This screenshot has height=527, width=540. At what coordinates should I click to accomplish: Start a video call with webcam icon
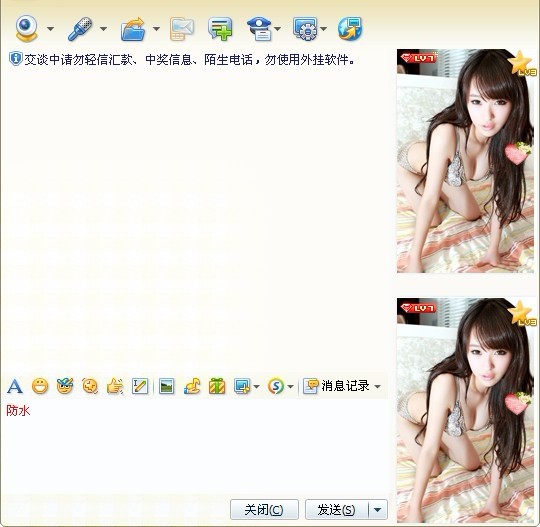pos(26,29)
